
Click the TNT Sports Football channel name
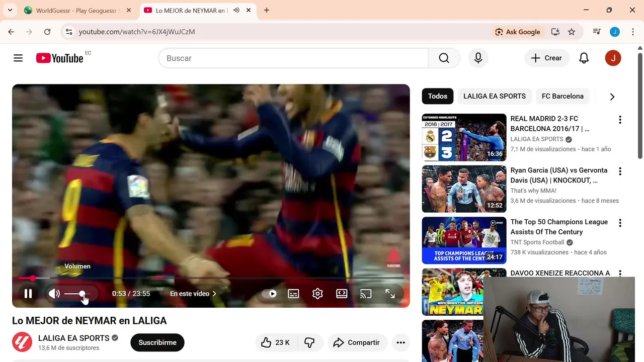click(537, 242)
